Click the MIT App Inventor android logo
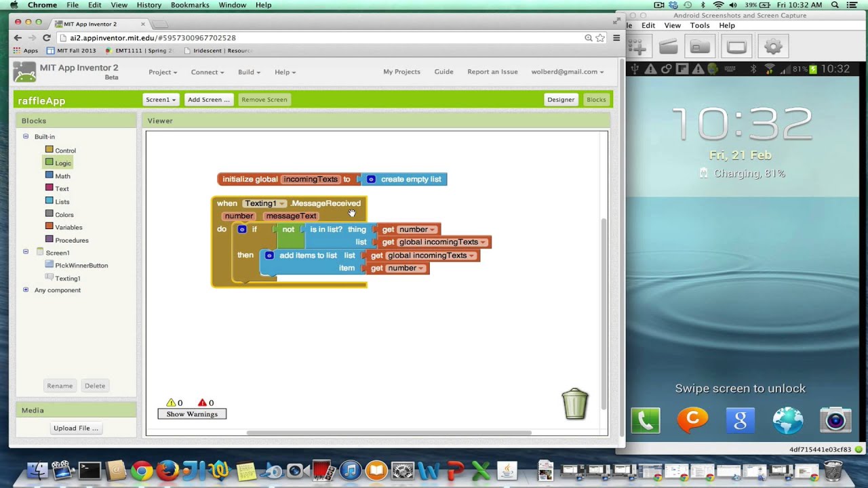 click(24, 72)
